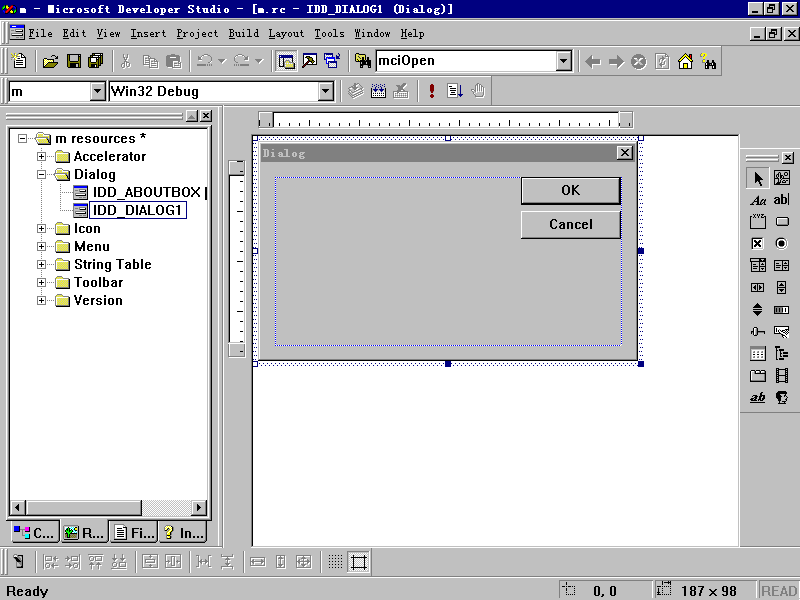Click the Open file folder icon
The width and height of the screenshot is (800, 600).
click(51, 61)
